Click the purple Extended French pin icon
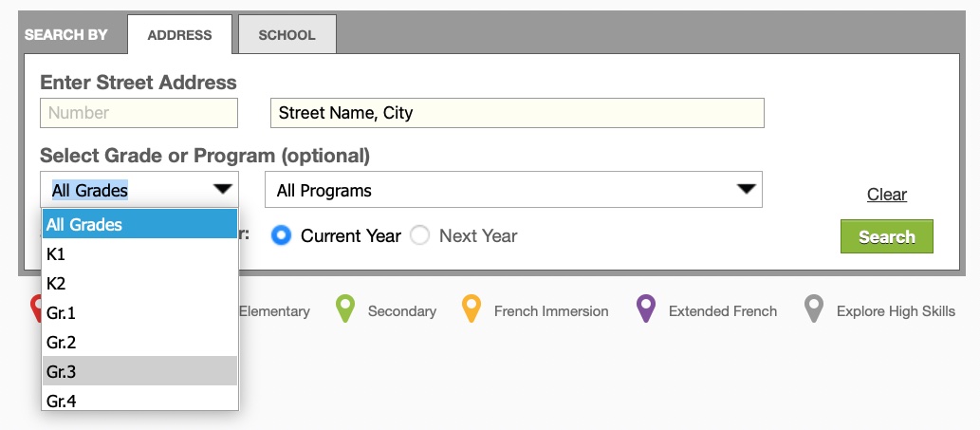Screen dimensions: 980x430 (646, 309)
